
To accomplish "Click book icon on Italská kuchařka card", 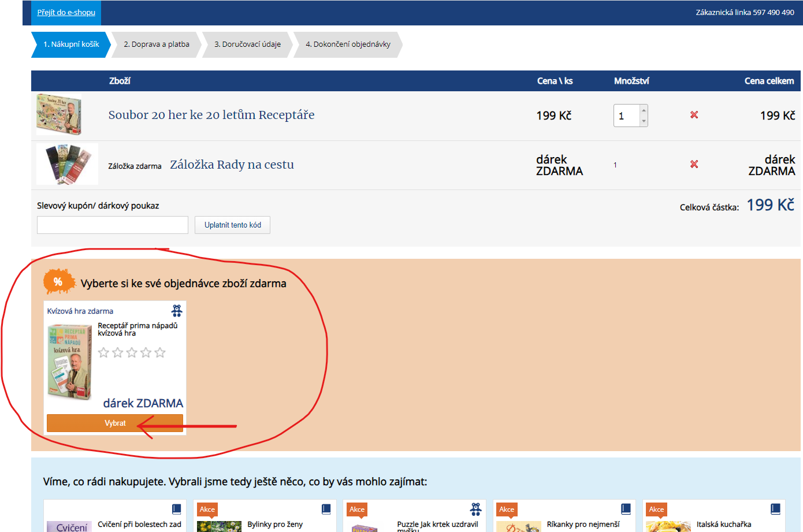I will coord(775,509).
